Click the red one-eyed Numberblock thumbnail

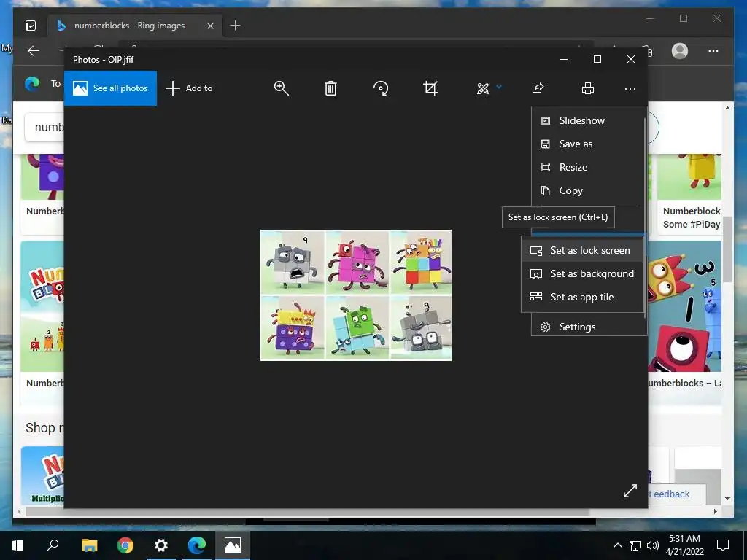point(685,306)
